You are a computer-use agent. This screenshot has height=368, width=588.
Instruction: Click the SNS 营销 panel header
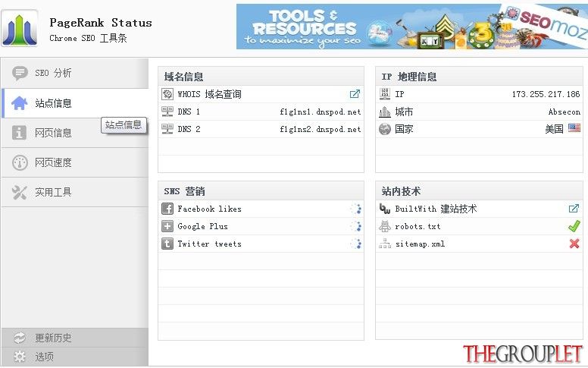261,191
